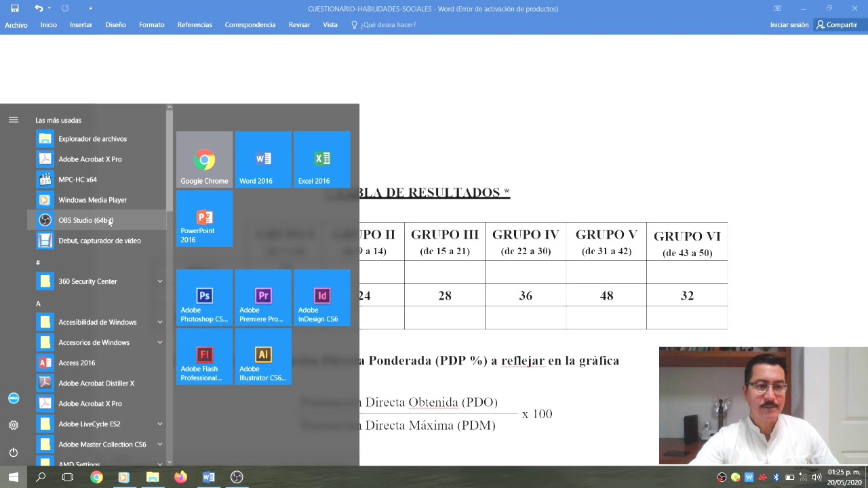Open the Google Chrome tile

tap(204, 160)
